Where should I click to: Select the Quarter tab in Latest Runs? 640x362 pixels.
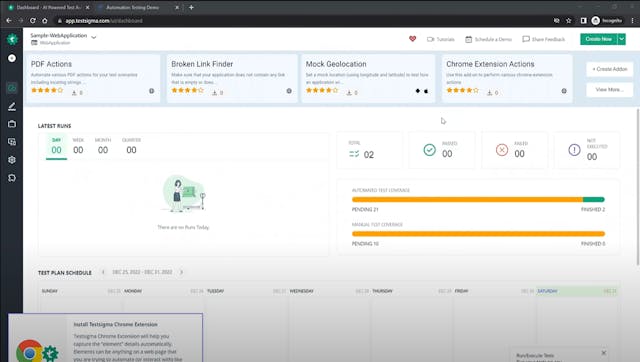[131, 146]
